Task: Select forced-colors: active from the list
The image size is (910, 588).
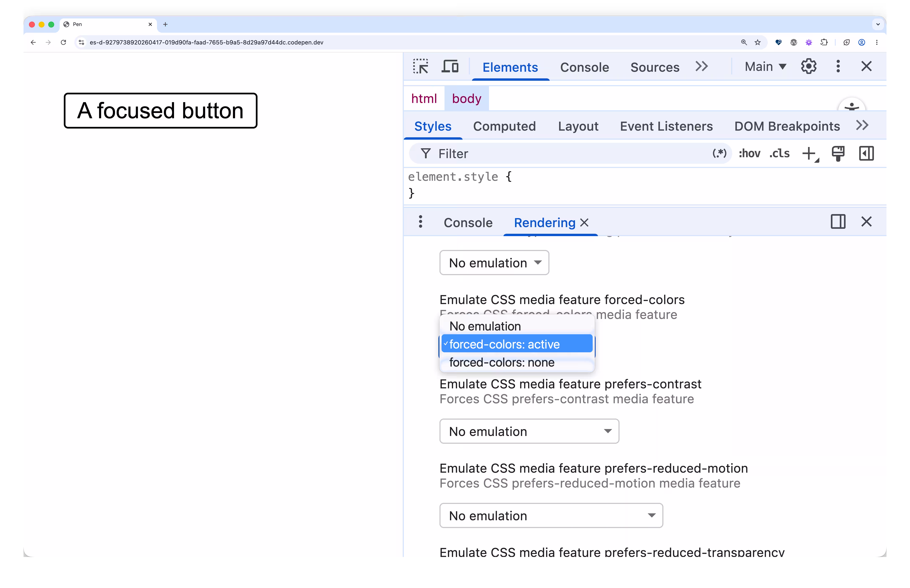Action: tap(516, 344)
